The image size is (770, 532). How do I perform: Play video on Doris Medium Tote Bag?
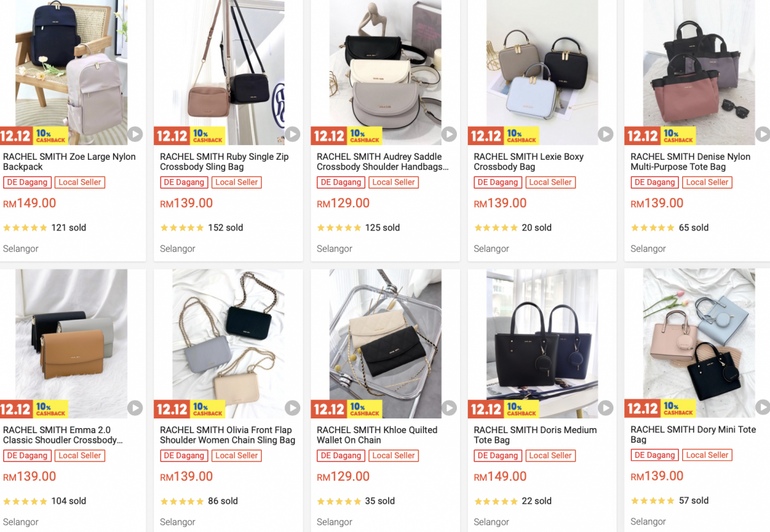click(x=606, y=408)
